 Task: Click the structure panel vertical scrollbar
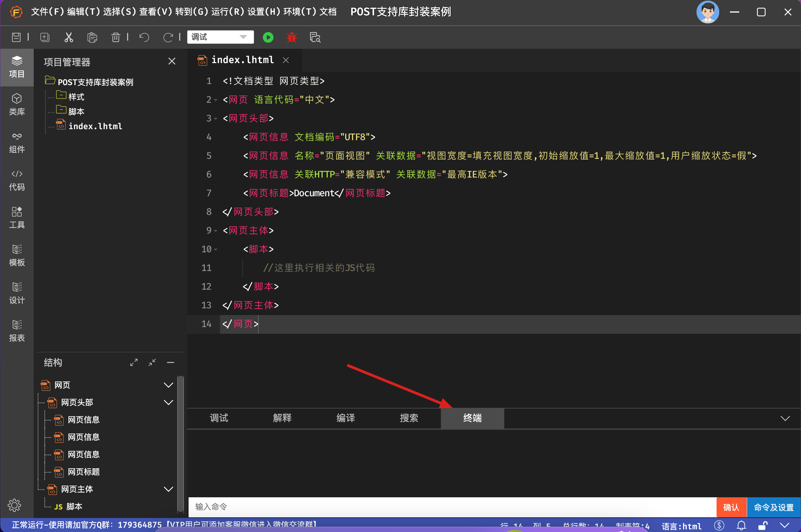(181, 444)
